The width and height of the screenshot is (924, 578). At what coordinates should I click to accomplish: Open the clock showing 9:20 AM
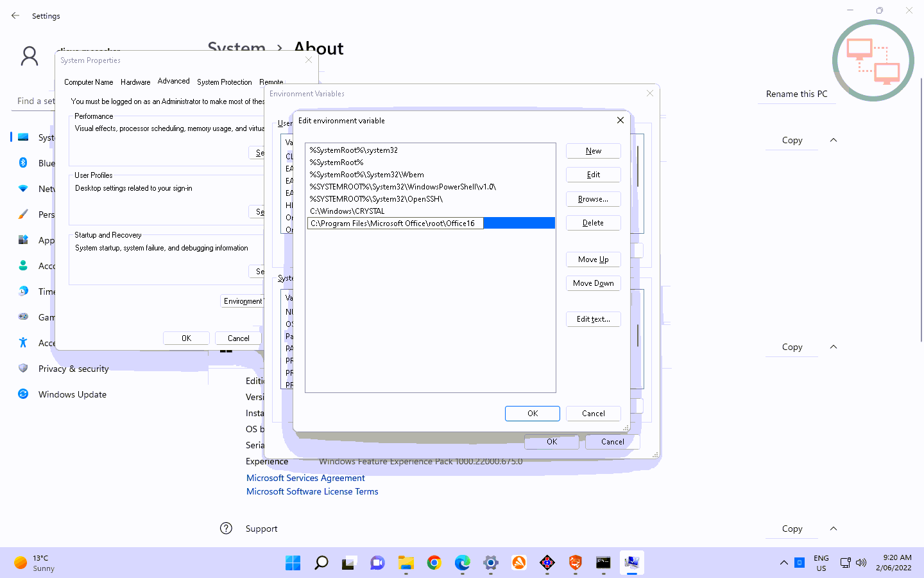pos(893,563)
